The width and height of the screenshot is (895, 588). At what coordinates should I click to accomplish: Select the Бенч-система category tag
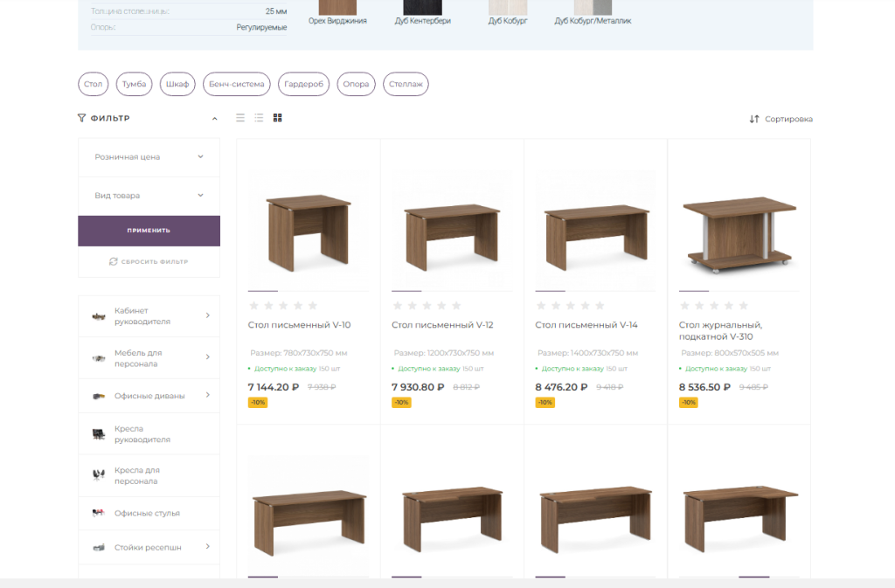[236, 85]
